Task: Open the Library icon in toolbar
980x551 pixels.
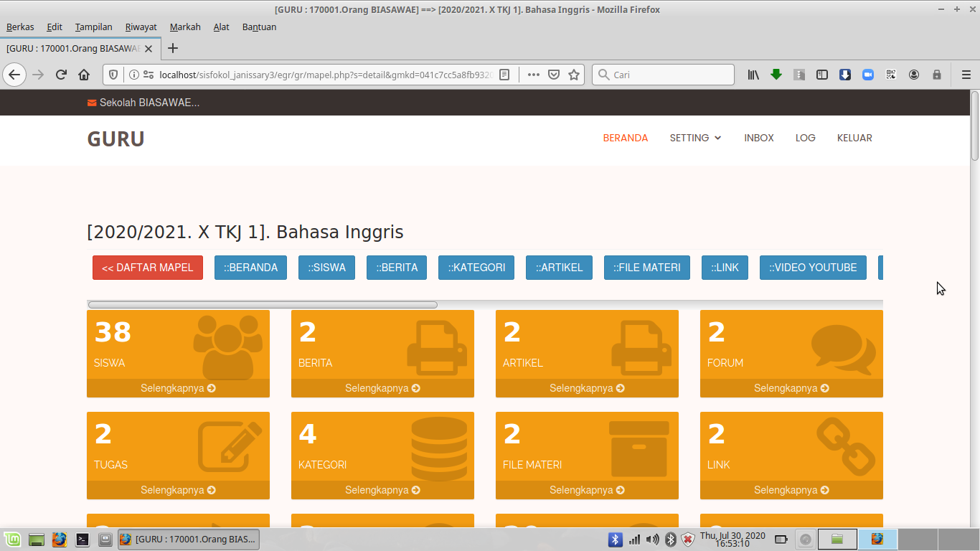Action: 753,75
